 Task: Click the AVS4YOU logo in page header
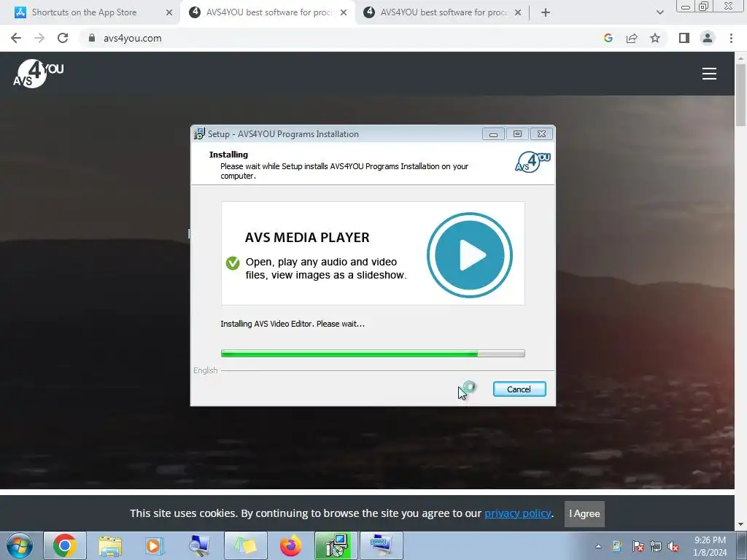(x=38, y=74)
